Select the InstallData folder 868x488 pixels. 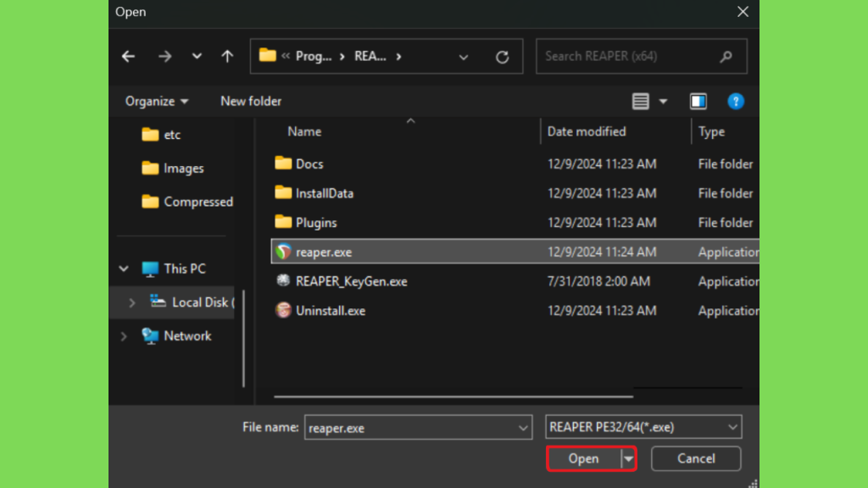click(x=325, y=193)
